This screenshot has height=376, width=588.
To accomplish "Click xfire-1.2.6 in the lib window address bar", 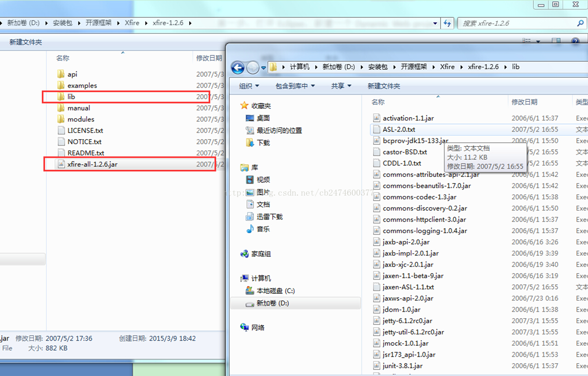I will pyautogui.click(x=483, y=67).
